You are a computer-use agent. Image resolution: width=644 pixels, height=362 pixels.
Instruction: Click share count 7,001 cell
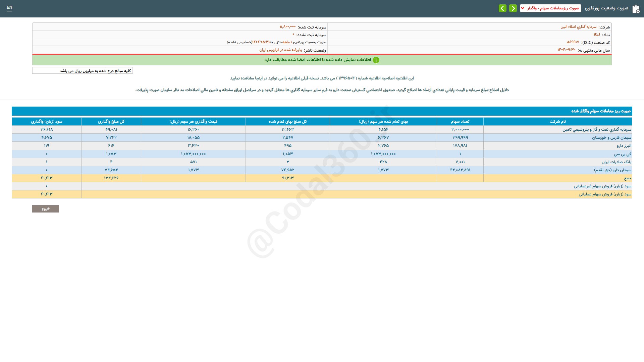point(460,162)
